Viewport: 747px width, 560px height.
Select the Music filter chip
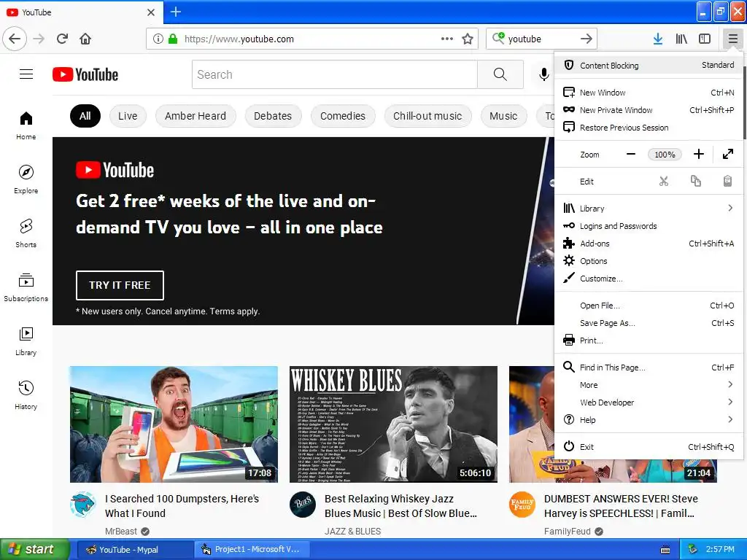point(503,116)
